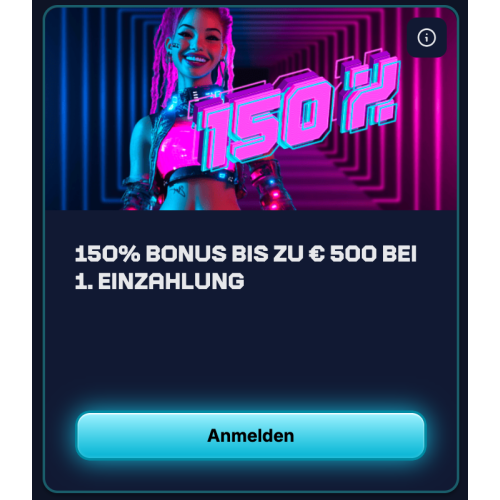Click the percent sign in neon graphic

click(370, 93)
